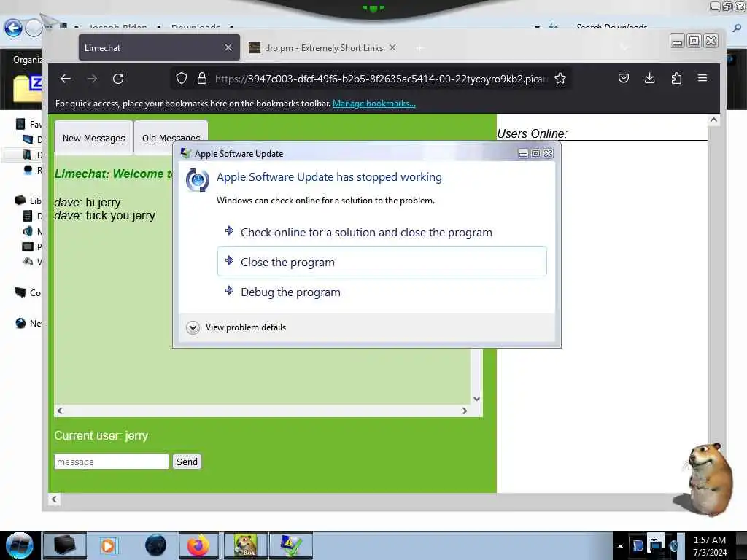Click the page bottom scroll left arrow

[54, 499]
